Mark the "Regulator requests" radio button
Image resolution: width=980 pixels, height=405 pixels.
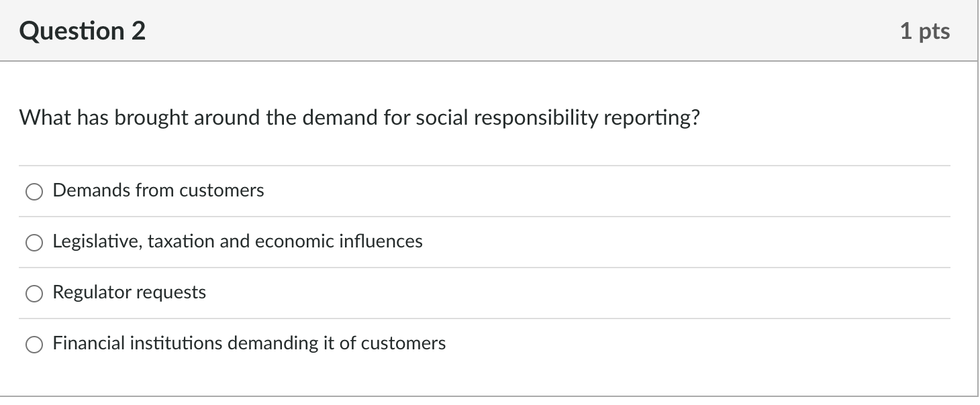click(34, 294)
